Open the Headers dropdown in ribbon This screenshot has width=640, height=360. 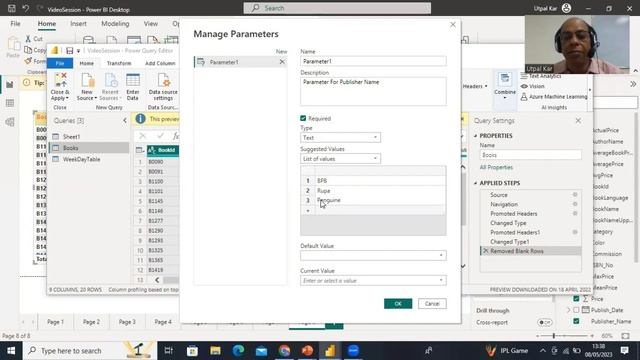475,86
